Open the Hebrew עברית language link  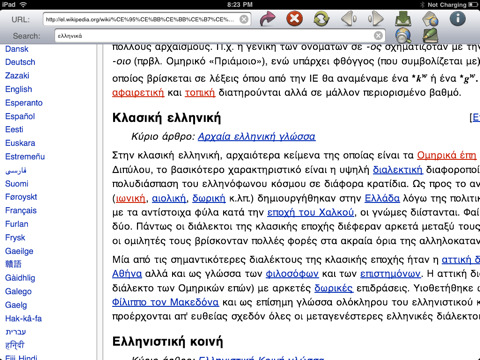(16, 332)
